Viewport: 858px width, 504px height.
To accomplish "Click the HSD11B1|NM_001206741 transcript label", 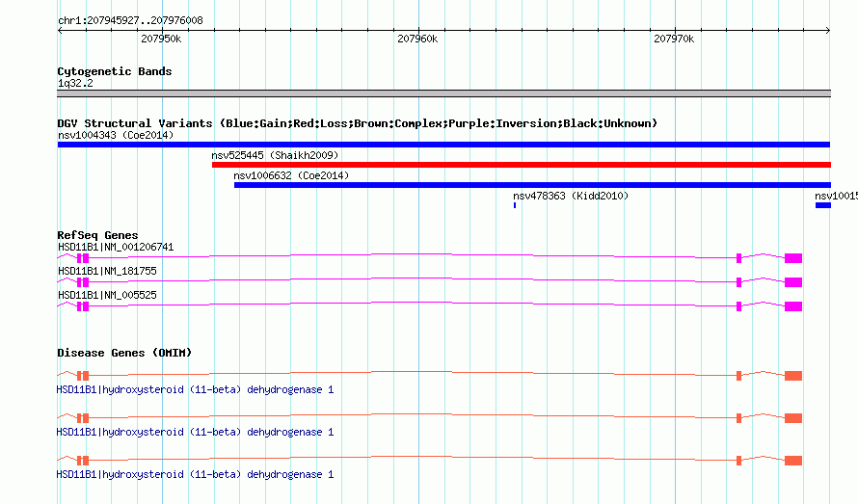I will click(116, 247).
